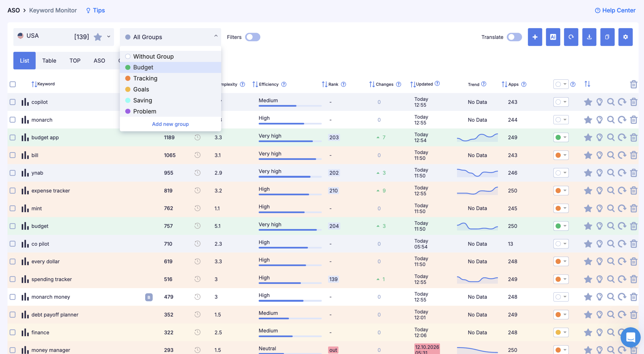This screenshot has height=354, width=644.
Task: Open group selector in budget app row
Action: 561,138
